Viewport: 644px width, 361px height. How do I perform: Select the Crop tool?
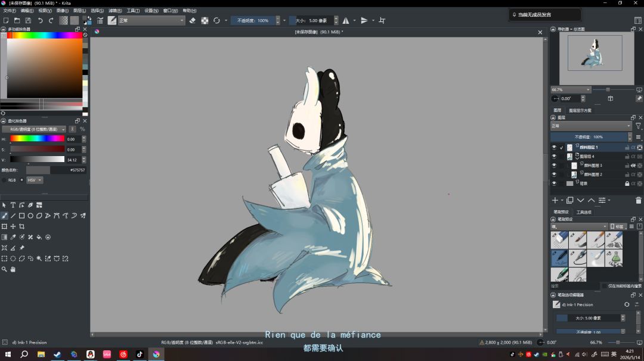pyautogui.click(x=22, y=226)
